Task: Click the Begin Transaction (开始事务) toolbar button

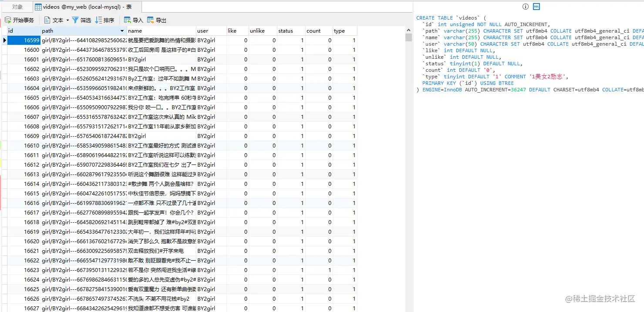Action: coord(19,20)
